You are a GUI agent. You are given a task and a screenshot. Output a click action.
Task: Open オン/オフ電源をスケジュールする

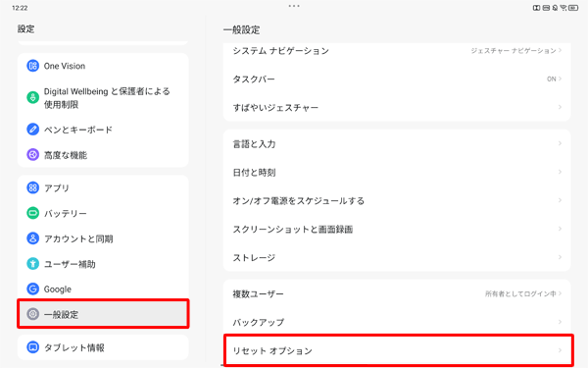click(x=397, y=201)
